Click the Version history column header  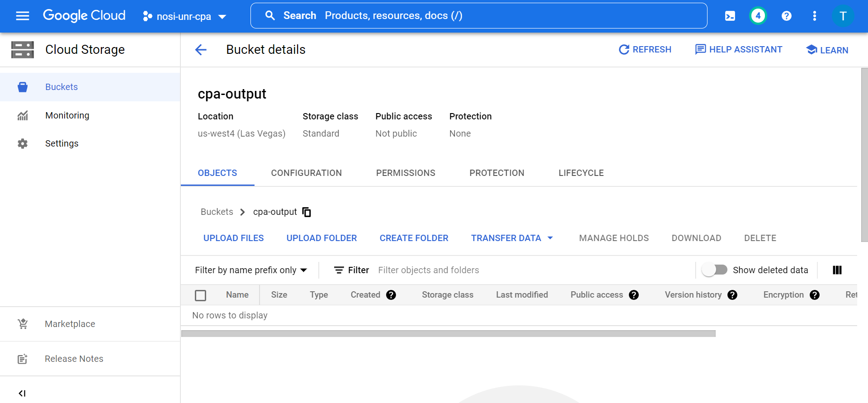[x=693, y=295]
